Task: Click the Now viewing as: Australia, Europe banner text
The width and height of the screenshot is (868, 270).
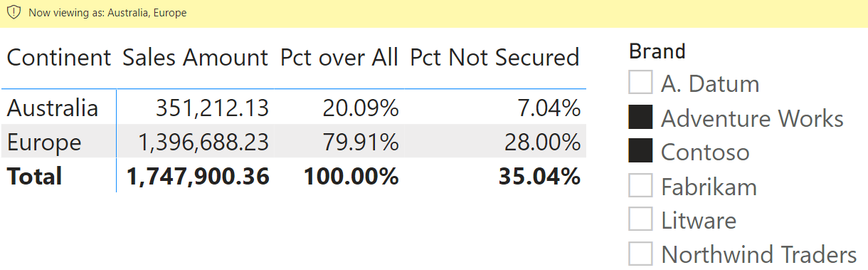Action: tap(107, 13)
